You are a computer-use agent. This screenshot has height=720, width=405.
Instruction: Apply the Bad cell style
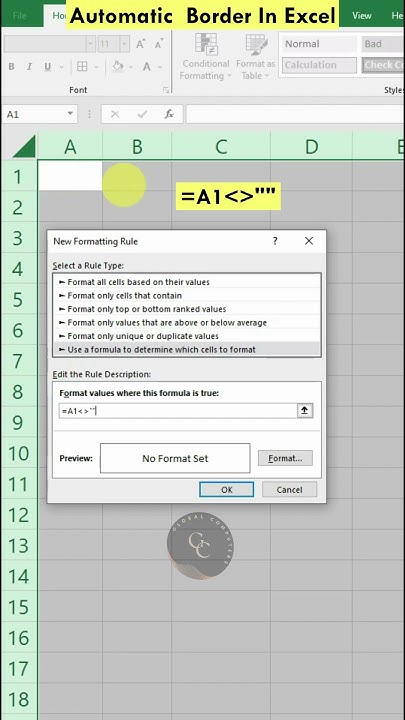tap(383, 44)
